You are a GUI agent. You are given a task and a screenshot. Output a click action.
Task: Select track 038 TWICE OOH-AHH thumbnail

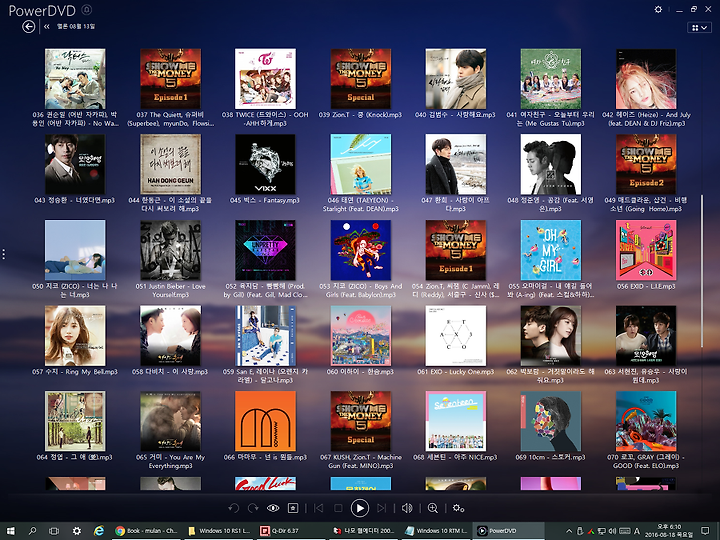click(265, 79)
